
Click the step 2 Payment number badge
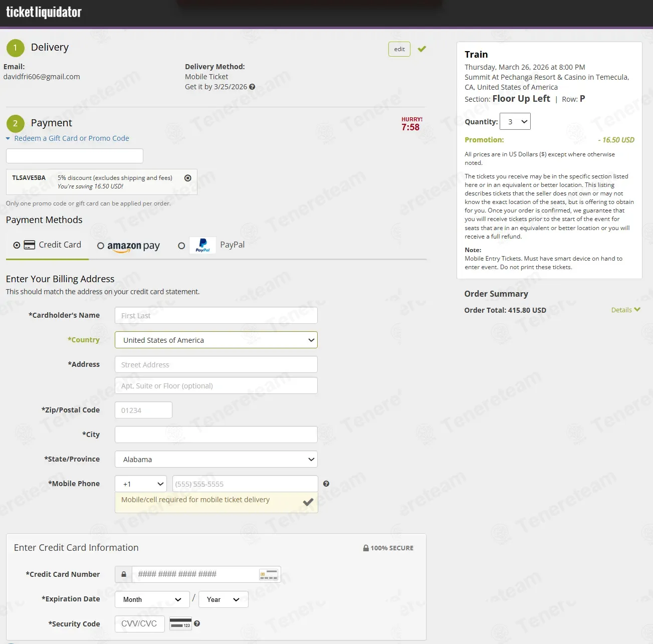click(15, 124)
